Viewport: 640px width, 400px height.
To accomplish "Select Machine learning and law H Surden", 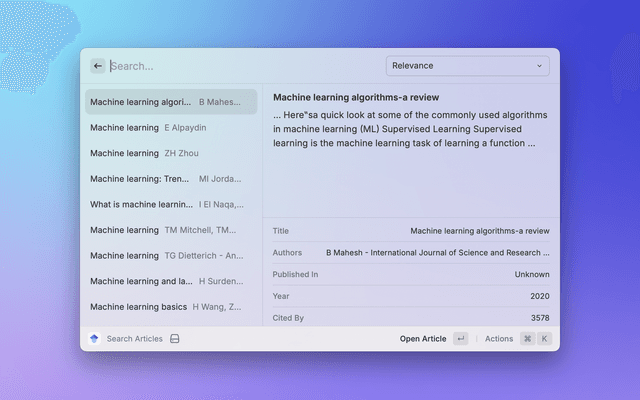I will click(171, 281).
